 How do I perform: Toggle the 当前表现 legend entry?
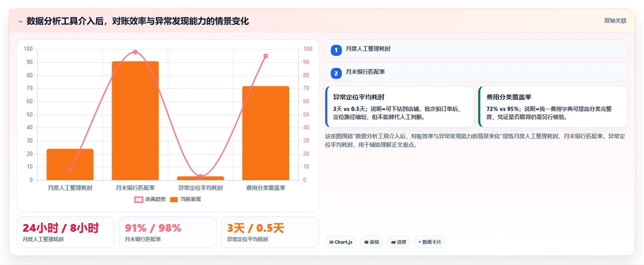pyautogui.click(x=185, y=199)
